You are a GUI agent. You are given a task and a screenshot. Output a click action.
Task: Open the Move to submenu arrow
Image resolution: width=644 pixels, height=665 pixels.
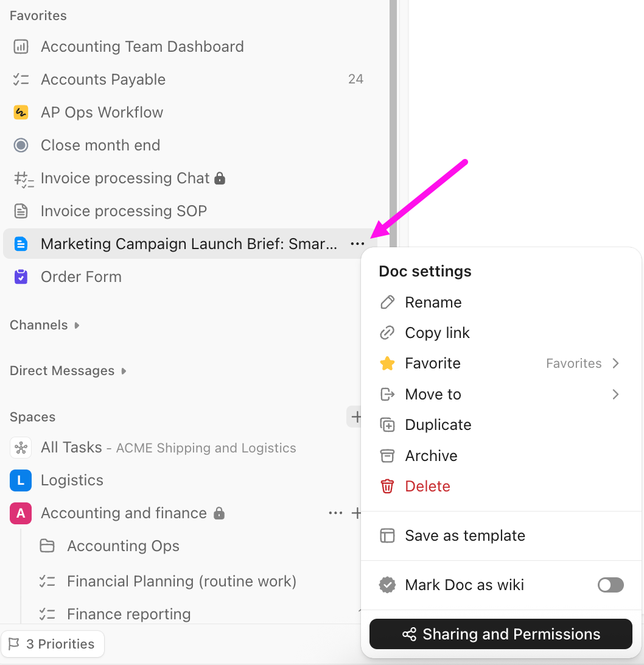pyautogui.click(x=615, y=394)
